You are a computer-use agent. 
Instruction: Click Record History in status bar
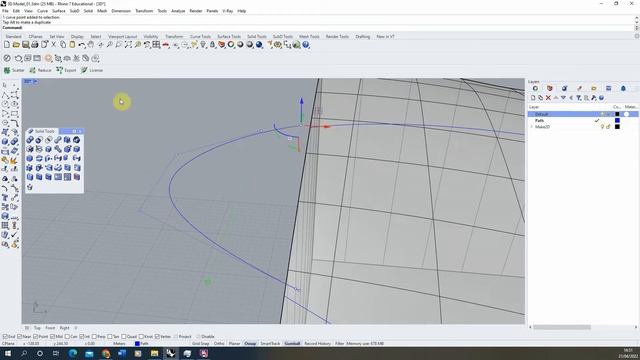317,344
